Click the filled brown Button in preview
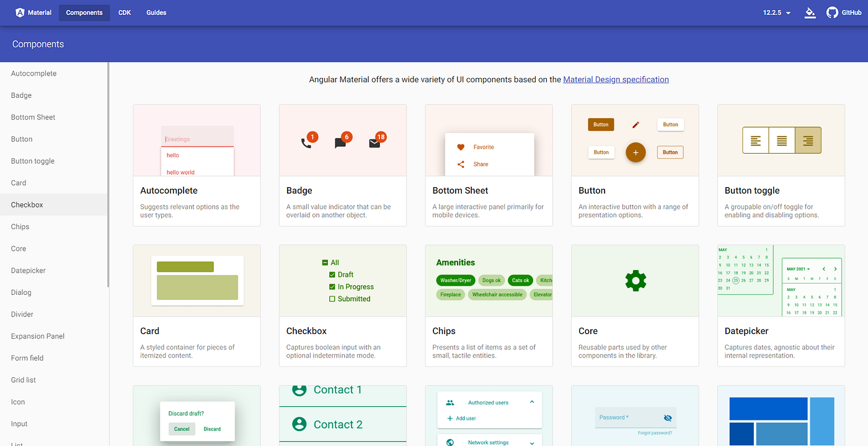Screen dimensions: 868x446 tap(601, 125)
